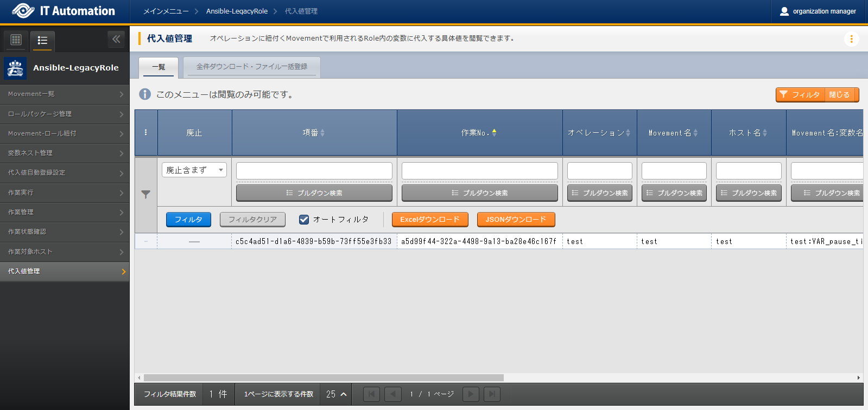Click the Excelダウンロード button
The image size is (868, 410).
(429, 220)
